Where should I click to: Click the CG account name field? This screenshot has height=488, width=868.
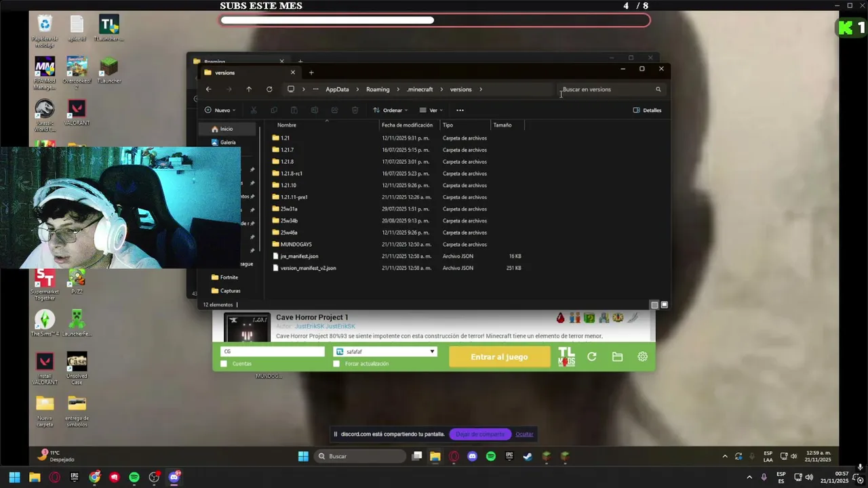tap(273, 352)
